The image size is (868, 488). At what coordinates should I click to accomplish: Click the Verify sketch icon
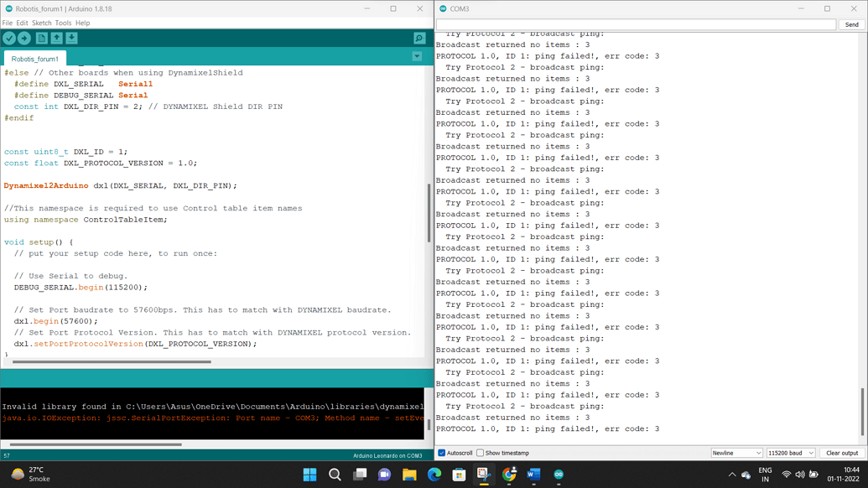click(x=9, y=38)
